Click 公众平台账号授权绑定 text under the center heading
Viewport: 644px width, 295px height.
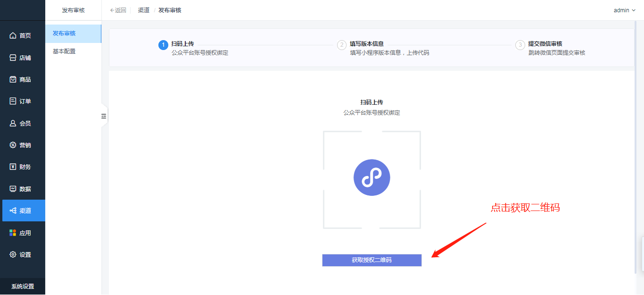(x=372, y=113)
